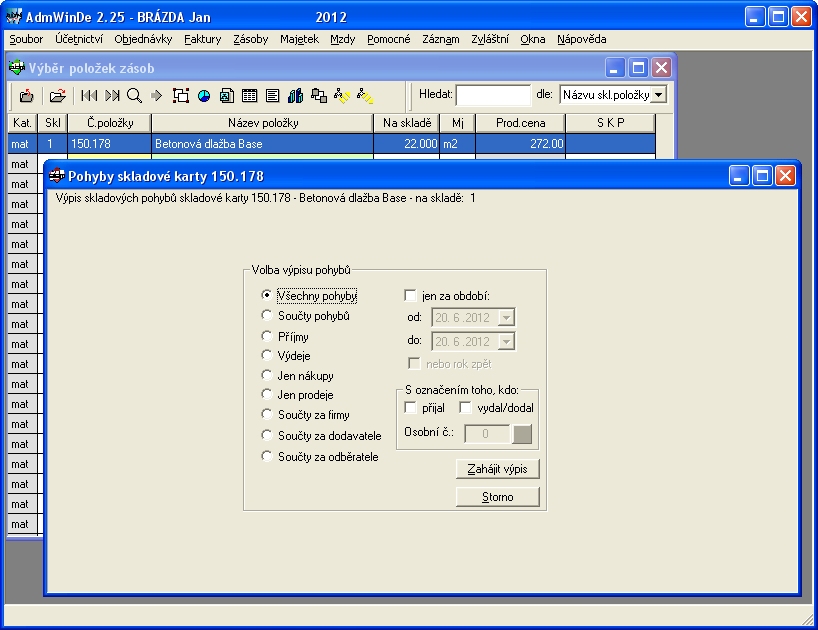Click the blue bar chart buildings icon
Viewport: 818px width, 630px height.
[295, 95]
